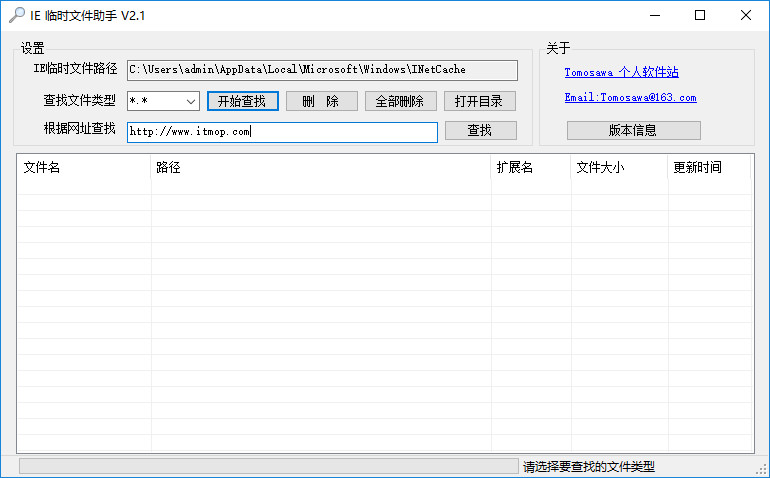Delete everything with 全部删除 button
The height and width of the screenshot is (478, 770).
(400, 101)
